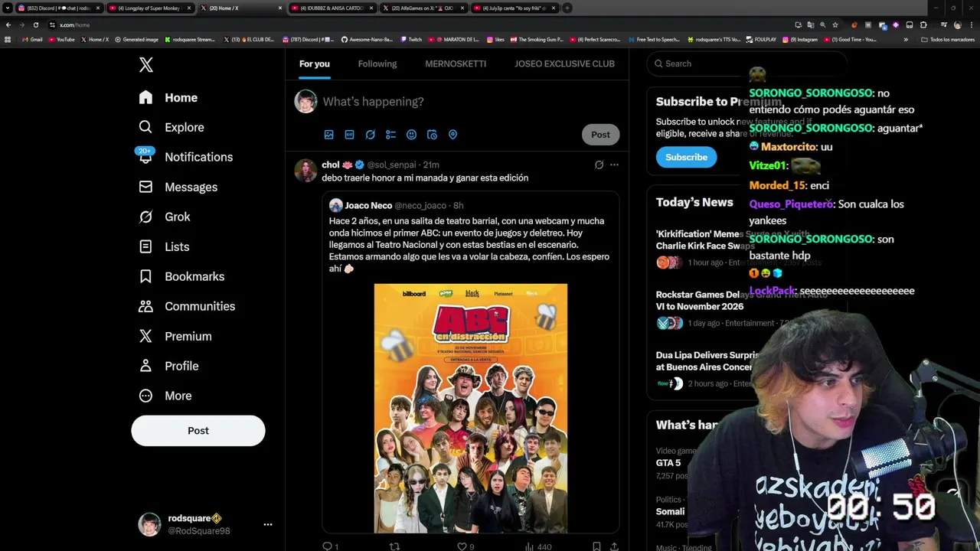Click the tab search dropdown arrow
Image resolution: width=980 pixels, height=551 pixels.
point(8,8)
